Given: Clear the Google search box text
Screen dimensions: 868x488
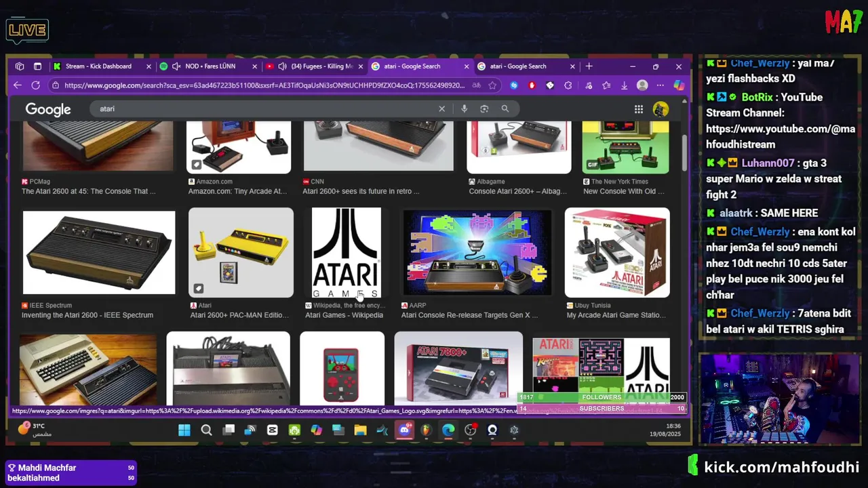Looking at the screenshot, I should point(441,108).
